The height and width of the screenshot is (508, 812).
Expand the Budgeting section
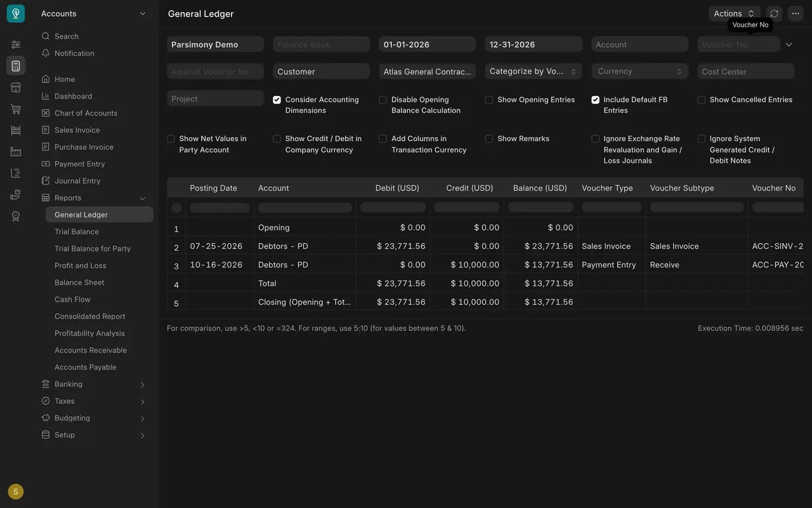pos(143,418)
